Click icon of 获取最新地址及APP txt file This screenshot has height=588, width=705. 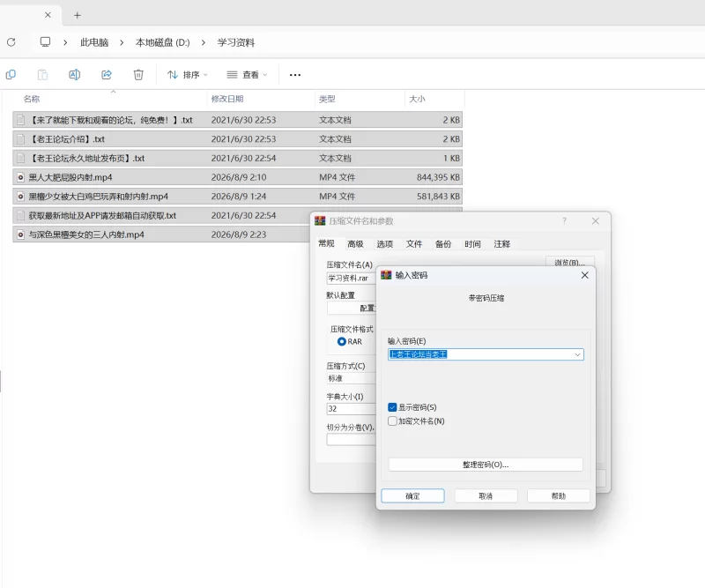(x=20, y=215)
